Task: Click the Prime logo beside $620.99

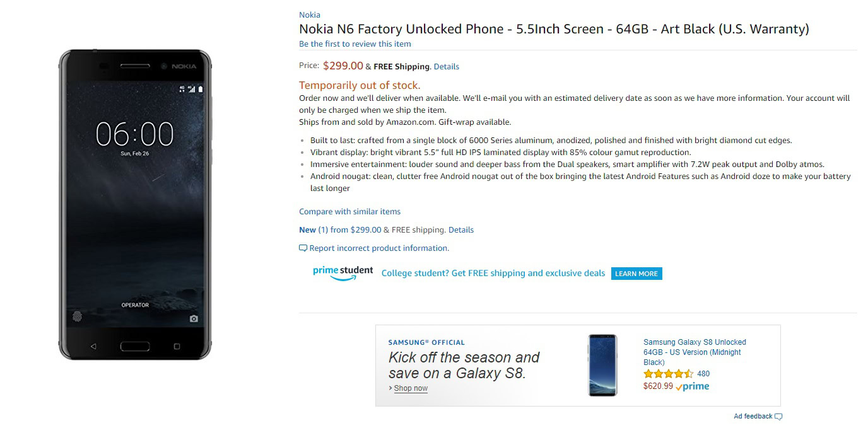Action: pos(693,386)
